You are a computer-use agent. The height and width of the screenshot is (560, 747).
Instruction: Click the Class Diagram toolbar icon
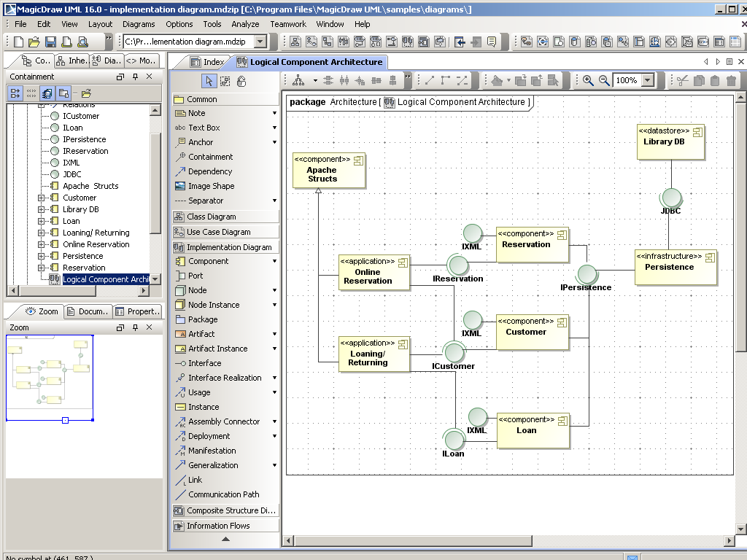(x=295, y=42)
